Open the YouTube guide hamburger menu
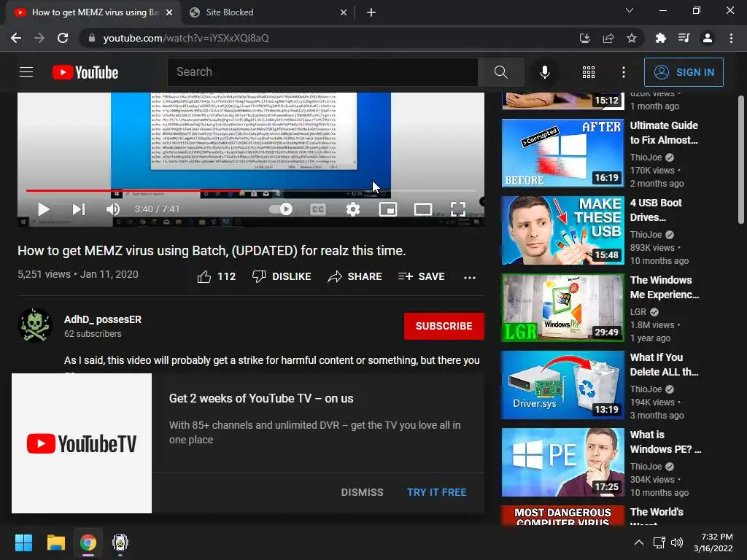 (26, 72)
